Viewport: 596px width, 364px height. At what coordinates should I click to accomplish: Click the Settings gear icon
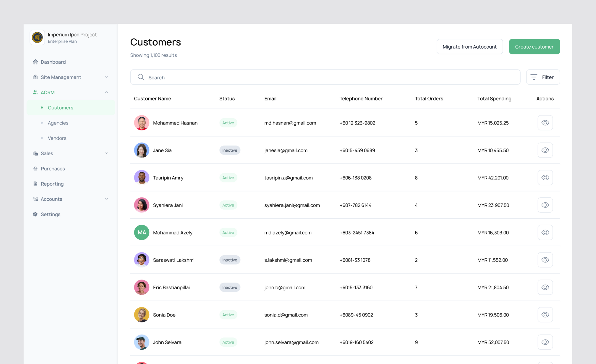click(x=35, y=214)
